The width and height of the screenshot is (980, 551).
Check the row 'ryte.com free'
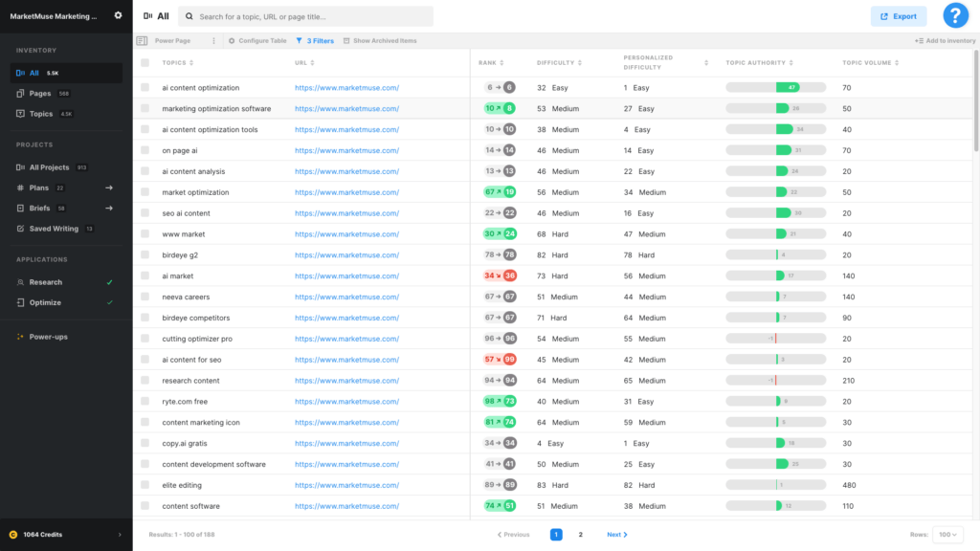pos(145,401)
